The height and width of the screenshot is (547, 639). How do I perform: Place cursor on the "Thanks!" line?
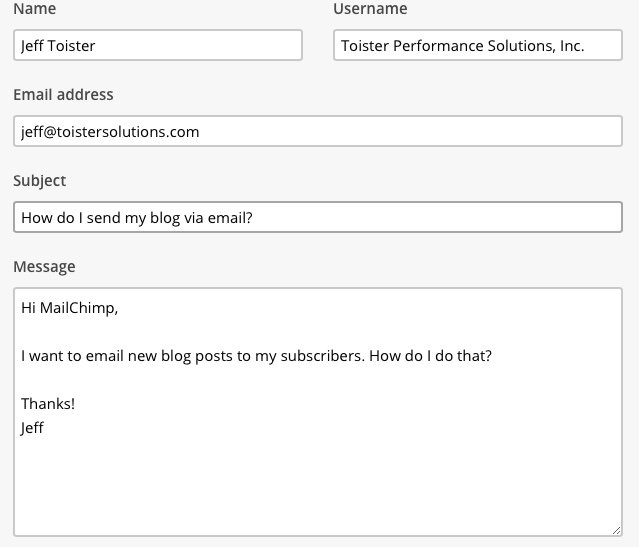point(48,404)
